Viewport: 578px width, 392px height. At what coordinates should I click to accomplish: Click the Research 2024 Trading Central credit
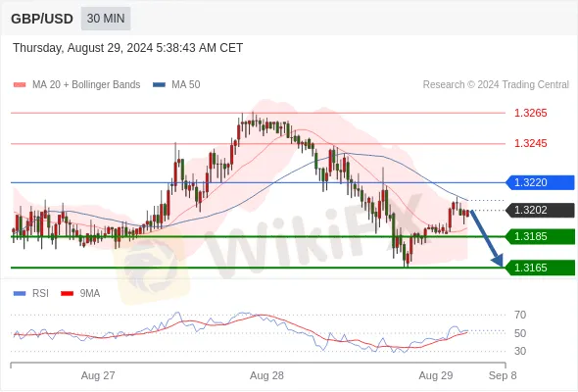(x=496, y=85)
